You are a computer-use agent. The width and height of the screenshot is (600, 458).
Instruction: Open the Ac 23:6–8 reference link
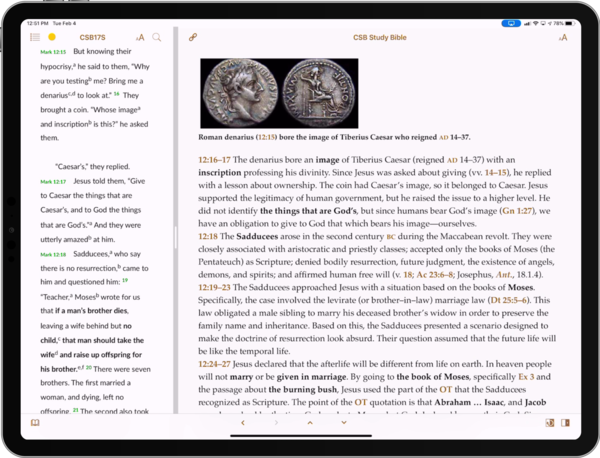(x=435, y=275)
